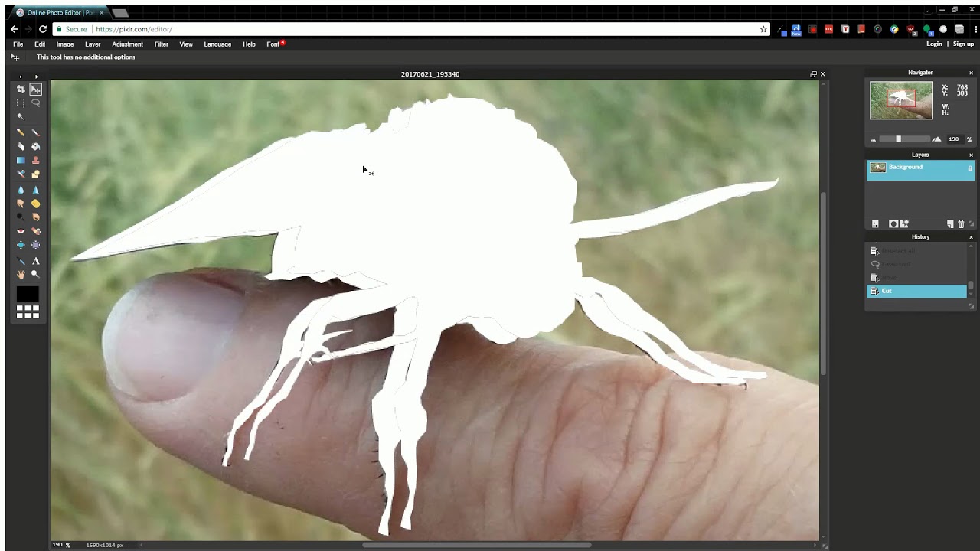Open the File menu
This screenshot has width=980, height=551.
click(x=18, y=44)
